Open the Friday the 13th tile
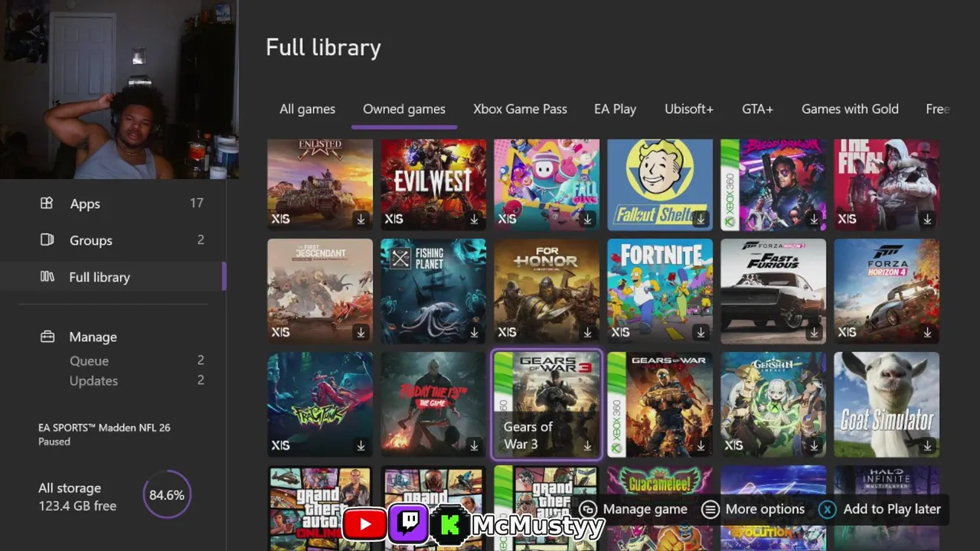 point(433,404)
